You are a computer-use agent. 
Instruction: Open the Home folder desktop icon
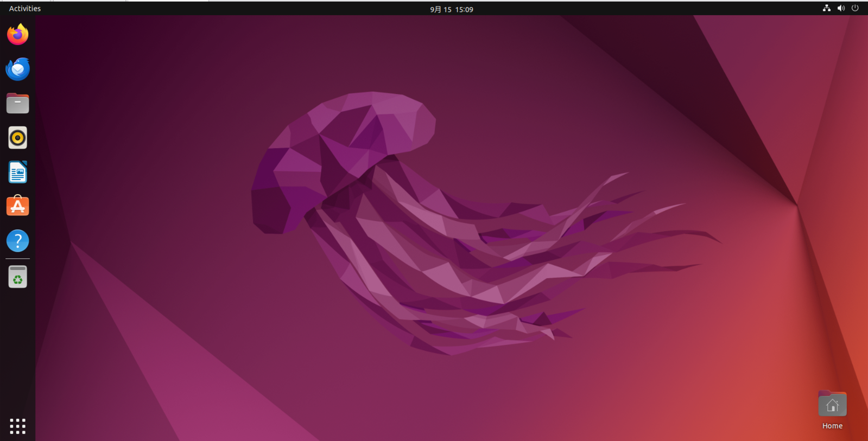coord(832,404)
